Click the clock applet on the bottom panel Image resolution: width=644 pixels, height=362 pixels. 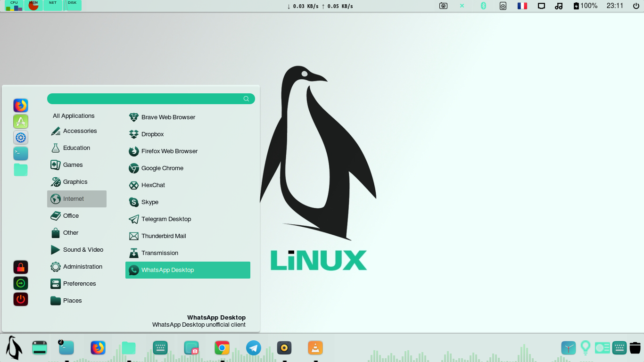point(569,348)
